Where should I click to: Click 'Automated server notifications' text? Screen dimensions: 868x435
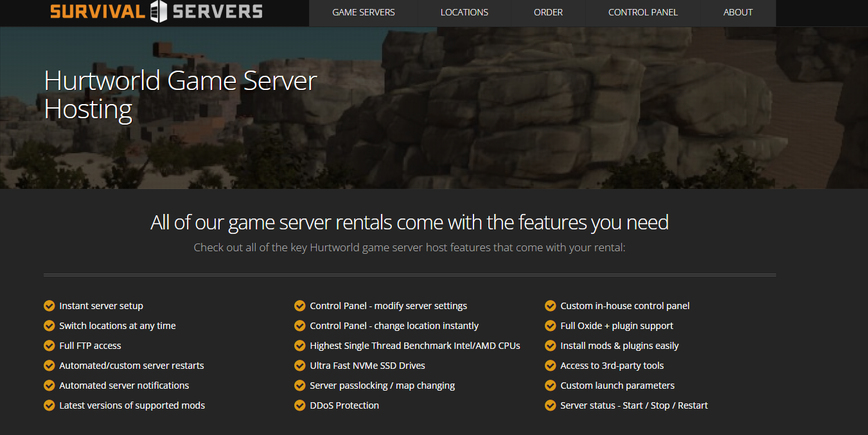point(124,386)
